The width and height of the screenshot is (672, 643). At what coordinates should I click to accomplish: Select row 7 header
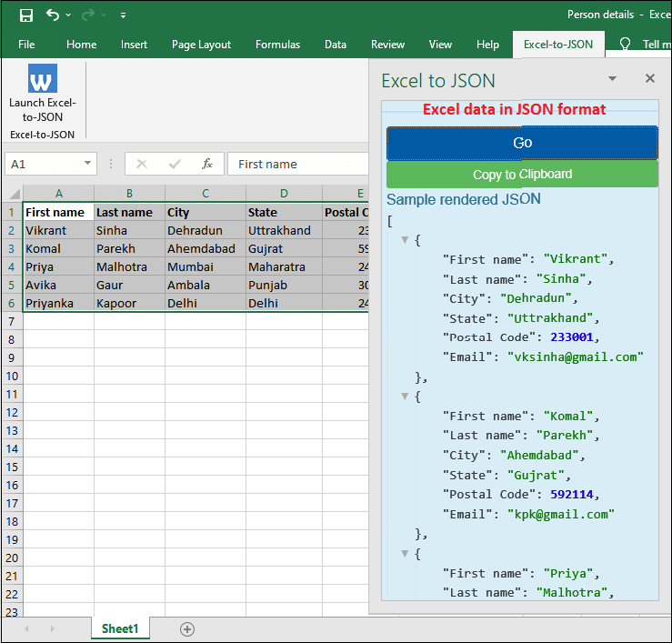[x=12, y=322]
